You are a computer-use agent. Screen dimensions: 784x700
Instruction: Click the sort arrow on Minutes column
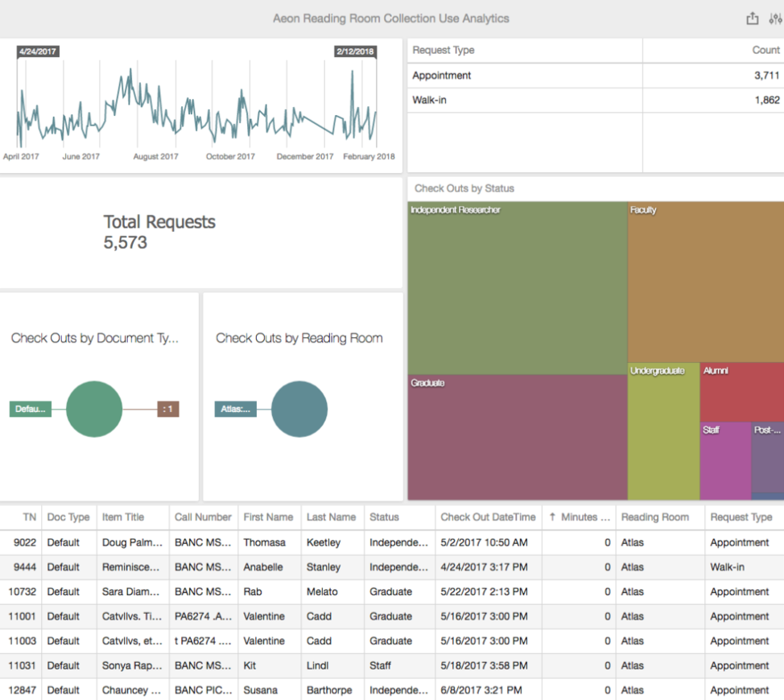(x=553, y=517)
